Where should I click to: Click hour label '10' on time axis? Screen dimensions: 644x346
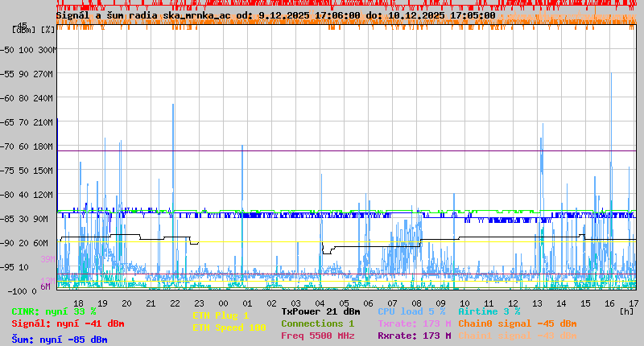464,303
